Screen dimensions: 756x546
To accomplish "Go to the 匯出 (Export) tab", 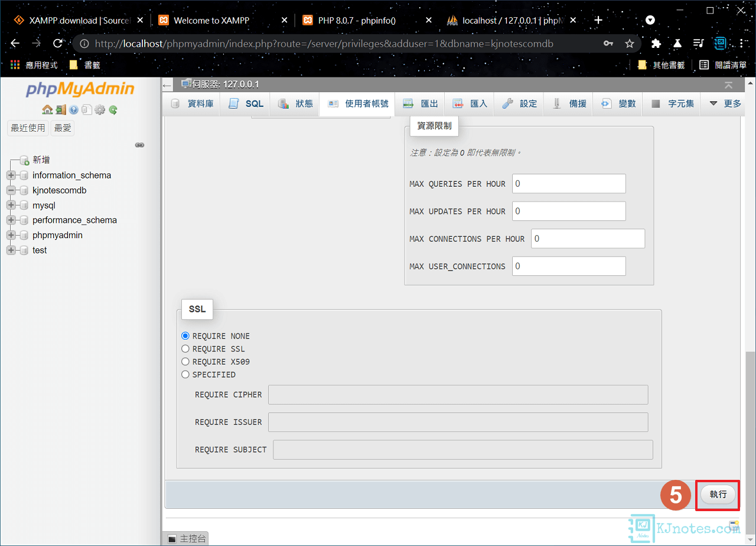I will click(x=421, y=104).
